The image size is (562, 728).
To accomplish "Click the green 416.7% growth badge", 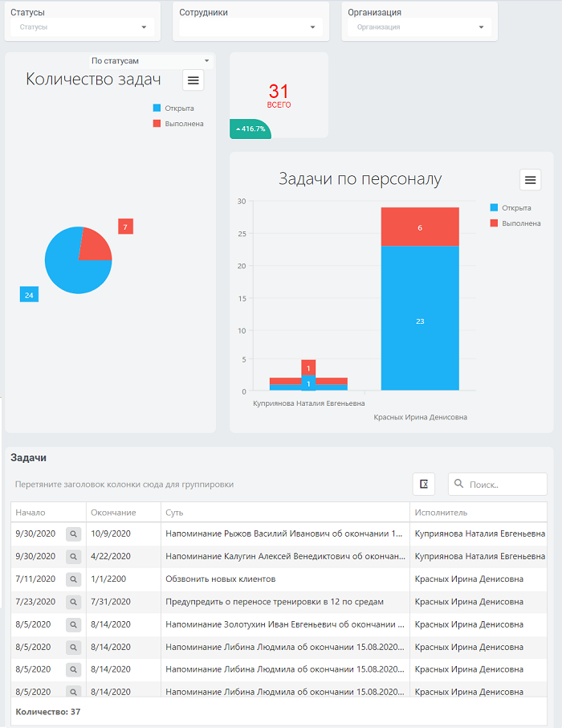I will pyautogui.click(x=250, y=129).
